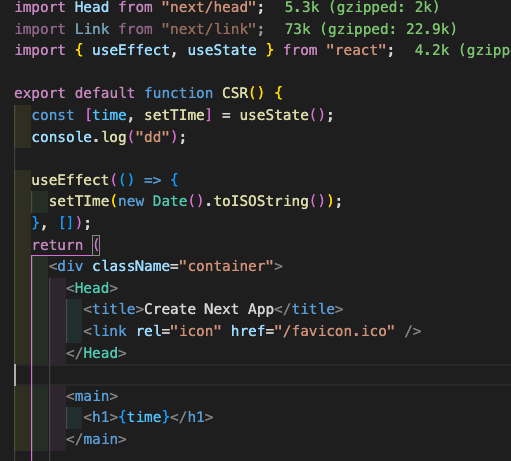Viewport: 511px width, 461px height.
Task: Click the 'className' attribute
Action: point(131,266)
